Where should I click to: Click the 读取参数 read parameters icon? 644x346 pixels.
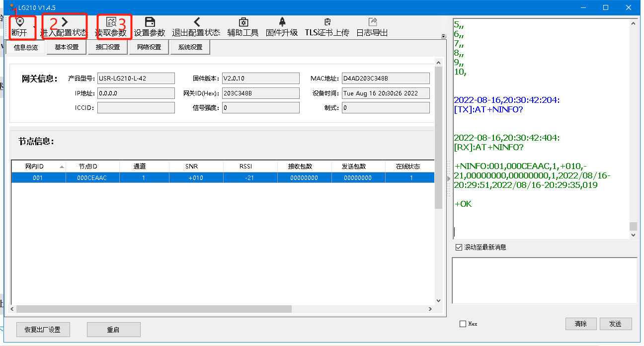coord(111,22)
